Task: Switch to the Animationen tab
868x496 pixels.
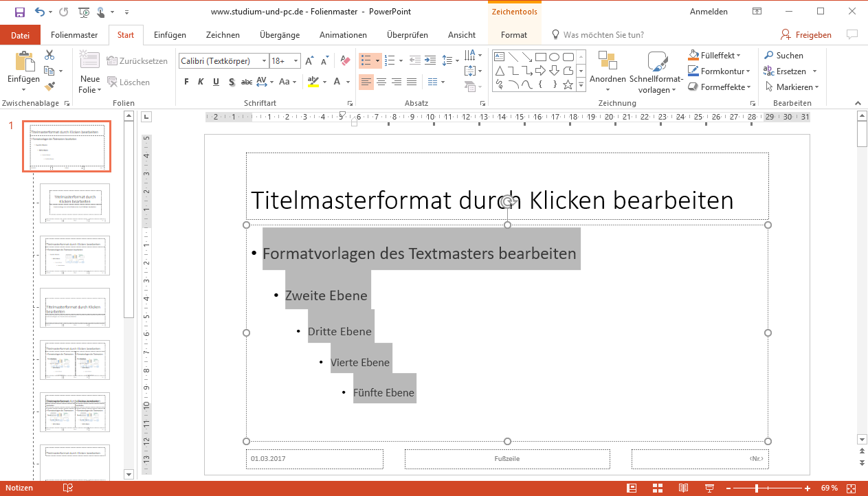Action: [x=343, y=35]
